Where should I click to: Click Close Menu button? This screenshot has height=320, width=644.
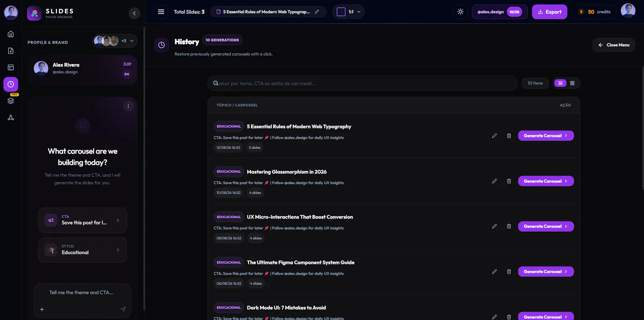614,45
